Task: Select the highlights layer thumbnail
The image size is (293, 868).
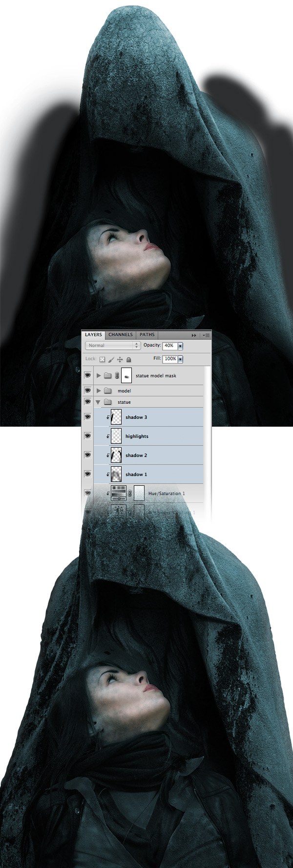Action: click(x=116, y=436)
